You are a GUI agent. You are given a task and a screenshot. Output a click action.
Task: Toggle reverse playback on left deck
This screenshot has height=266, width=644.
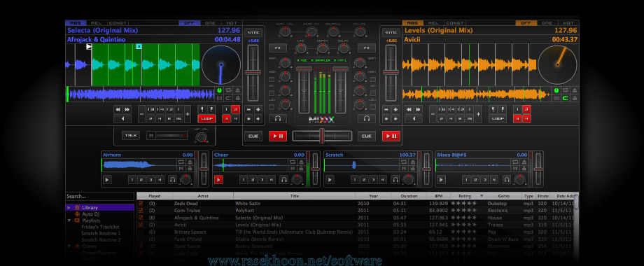pos(122,118)
